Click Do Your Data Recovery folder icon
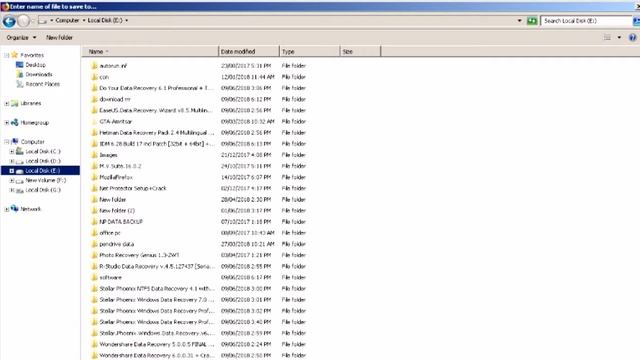The height and width of the screenshot is (360, 640). pos(94,88)
